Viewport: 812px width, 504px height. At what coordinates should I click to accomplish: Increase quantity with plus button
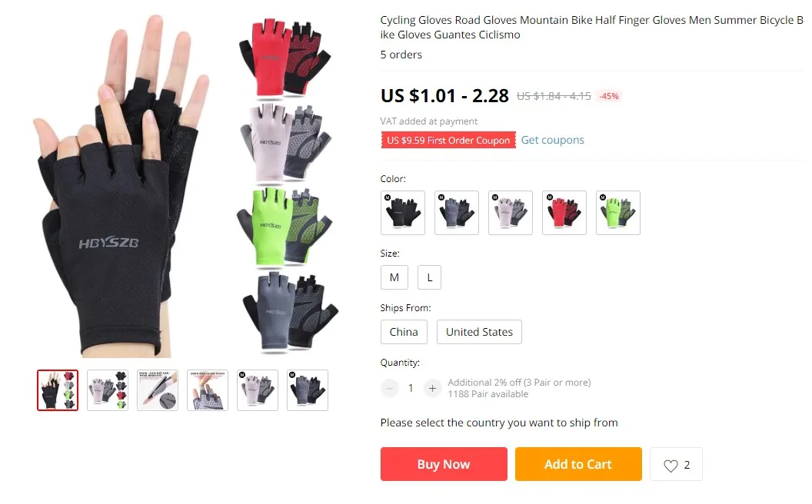click(x=432, y=388)
